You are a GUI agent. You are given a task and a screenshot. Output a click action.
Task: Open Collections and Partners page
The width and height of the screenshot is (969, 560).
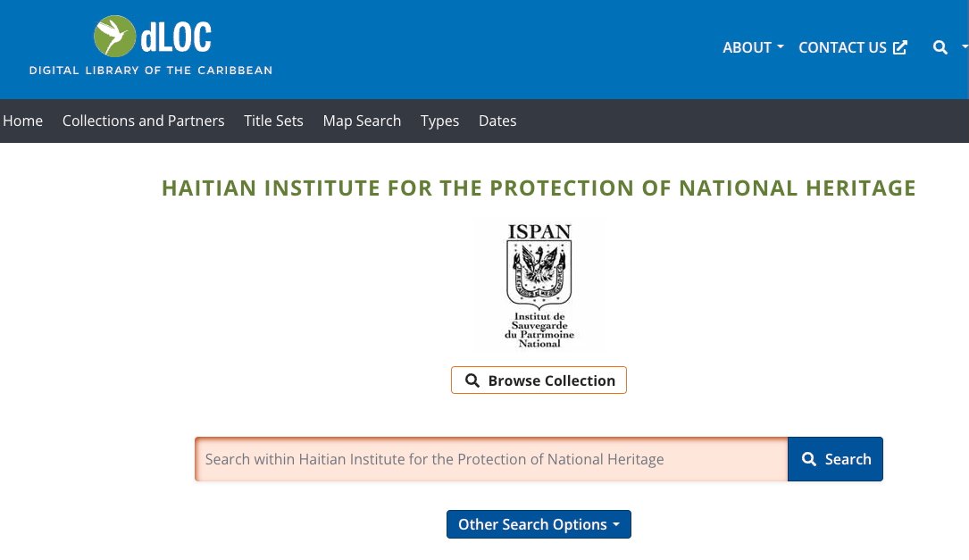click(x=143, y=121)
